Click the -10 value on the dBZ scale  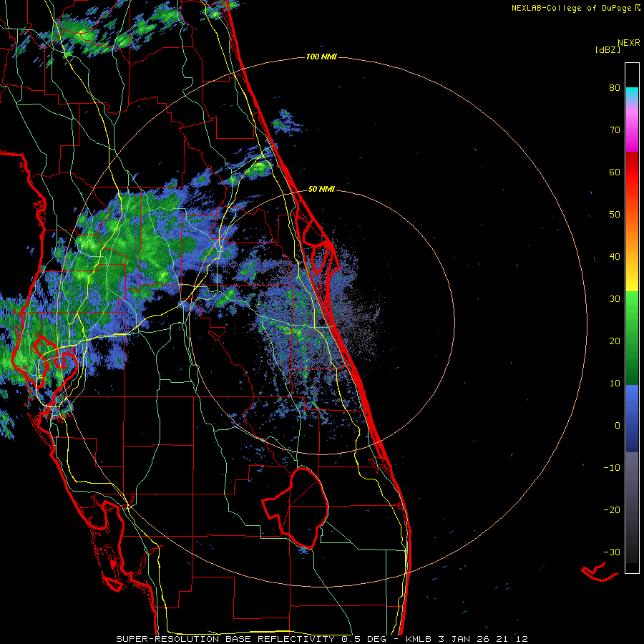pos(612,467)
